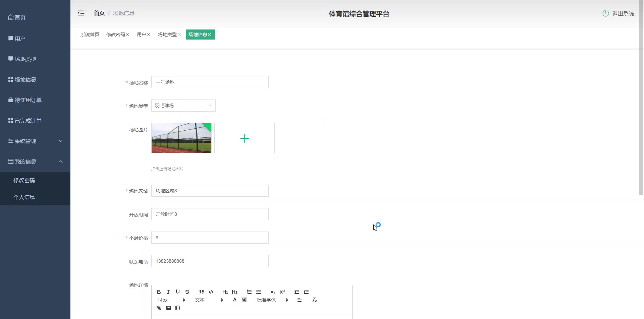Open text background color picker
The height and width of the screenshot is (319, 644).
click(x=244, y=300)
